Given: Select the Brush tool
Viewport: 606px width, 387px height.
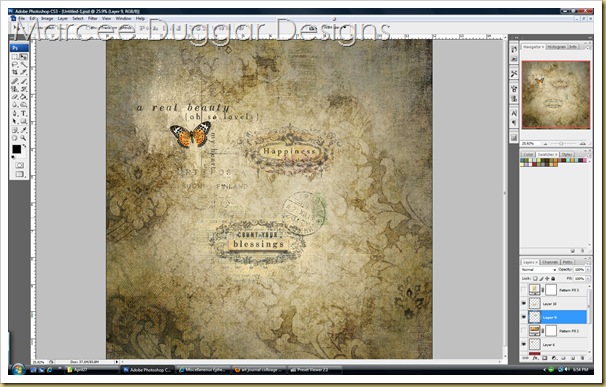Looking at the screenshot, I should pos(24,81).
